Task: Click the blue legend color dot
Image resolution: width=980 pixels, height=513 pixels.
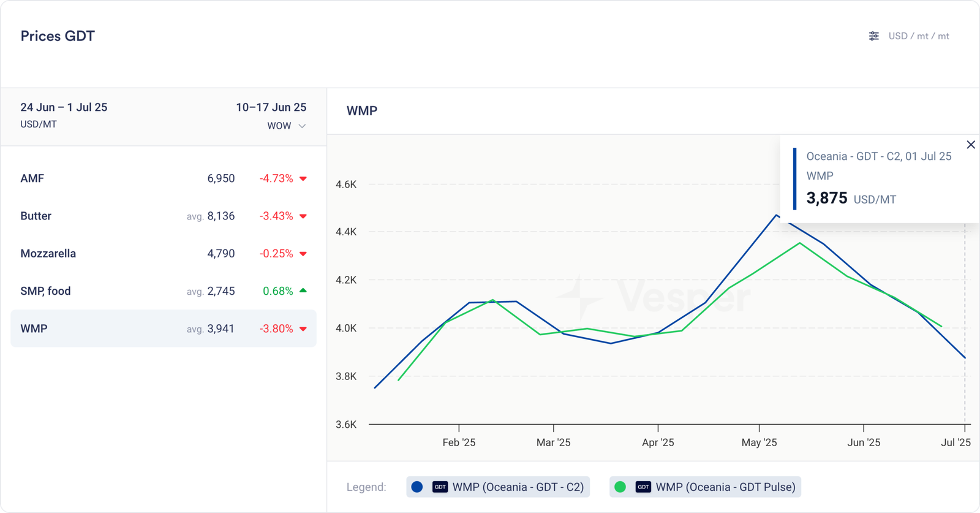Action: [417, 487]
